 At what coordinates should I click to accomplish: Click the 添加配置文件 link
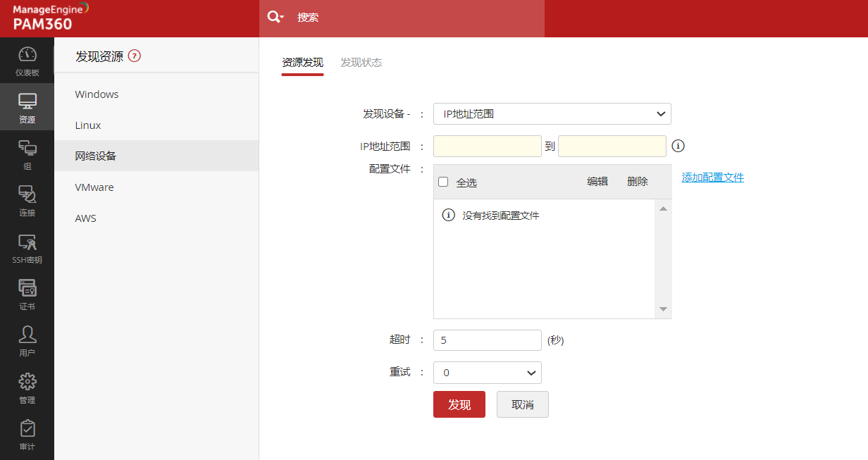pos(712,178)
